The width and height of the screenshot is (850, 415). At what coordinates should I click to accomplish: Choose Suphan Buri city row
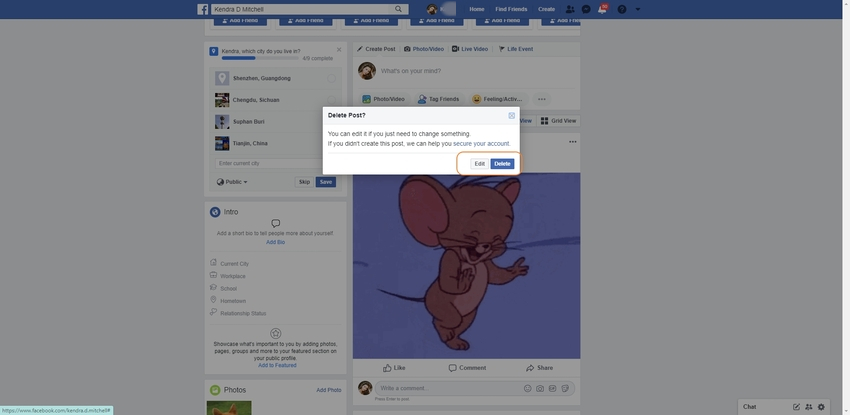tap(275, 122)
